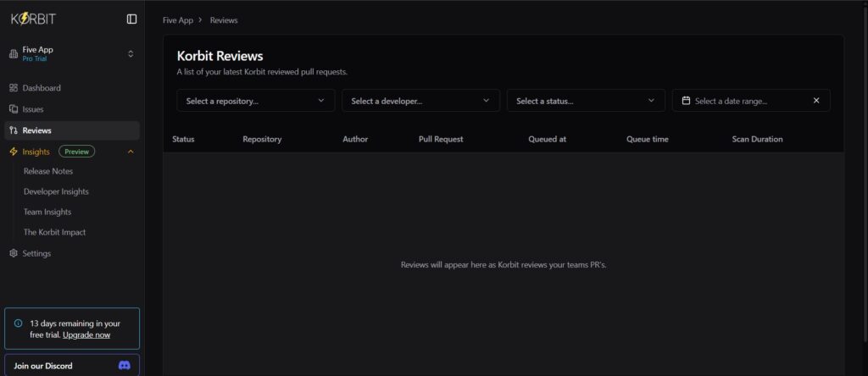Clear the date range with the X
This screenshot has height=376, width=868.
point(816,101)
